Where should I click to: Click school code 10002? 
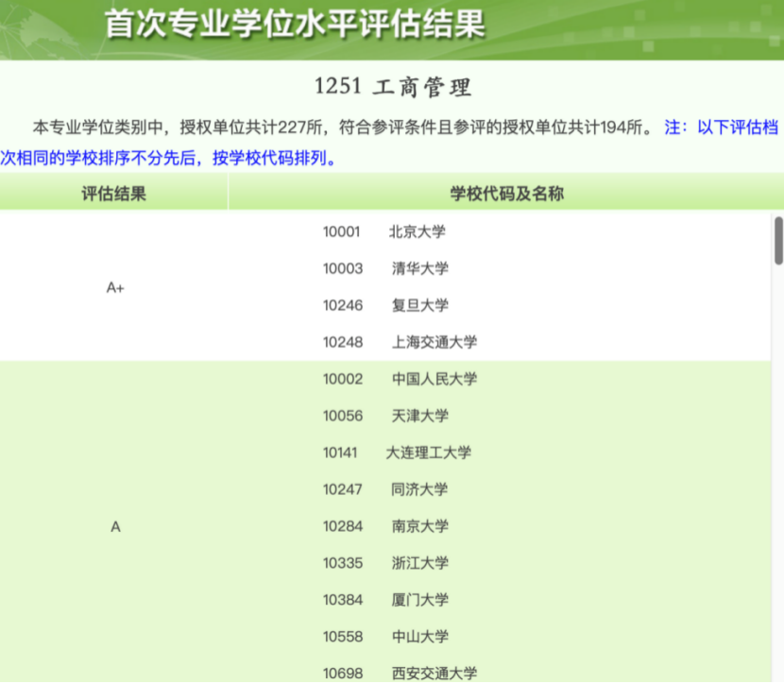click(343, 379)
